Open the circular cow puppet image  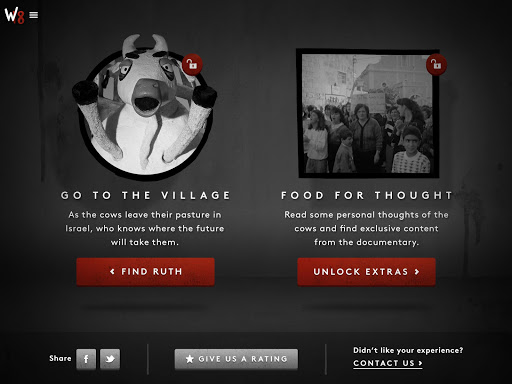144,107
